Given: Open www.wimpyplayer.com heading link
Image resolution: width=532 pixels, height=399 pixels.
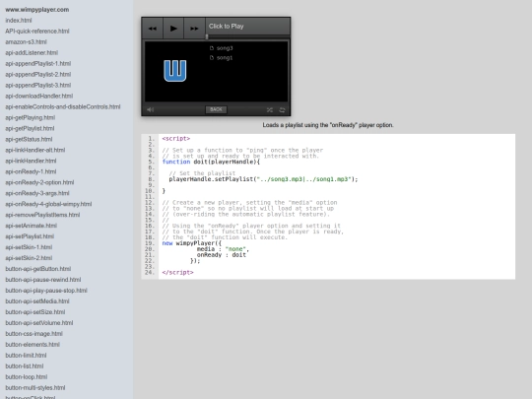Looking at the screenshot, I should 37,10.
